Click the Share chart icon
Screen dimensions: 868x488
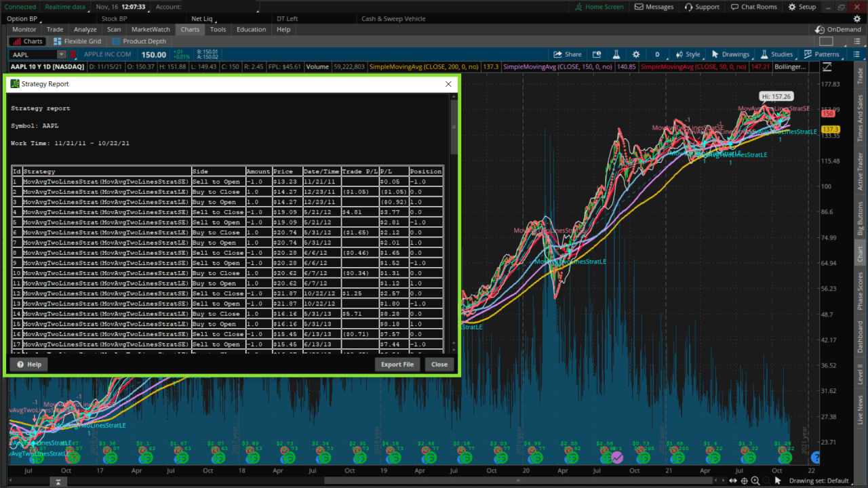(568, 54)
